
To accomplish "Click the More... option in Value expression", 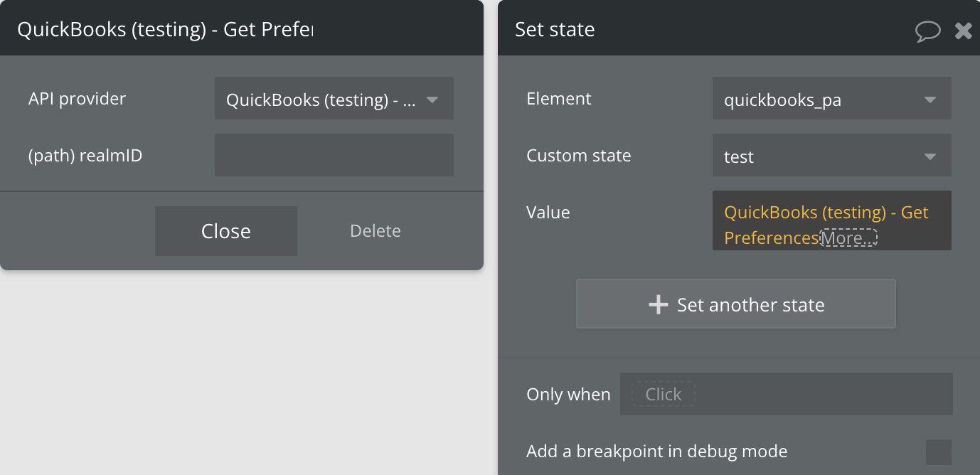I will (848, 238).
